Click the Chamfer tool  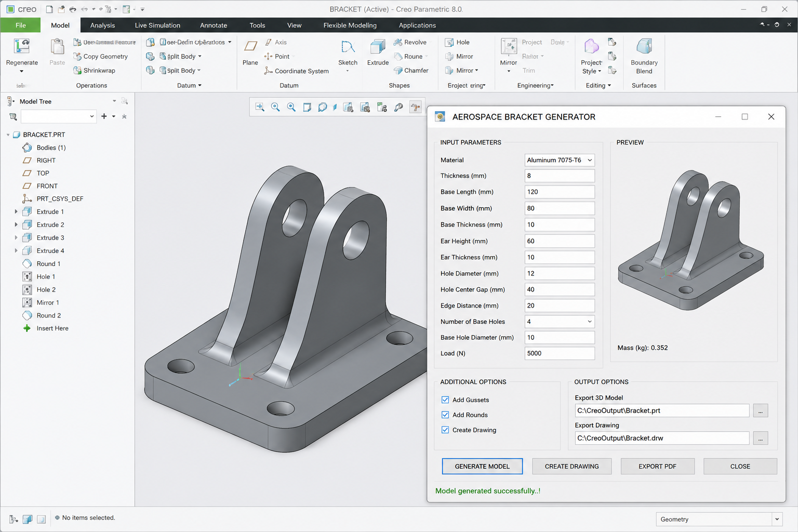(x=411, y=71)
